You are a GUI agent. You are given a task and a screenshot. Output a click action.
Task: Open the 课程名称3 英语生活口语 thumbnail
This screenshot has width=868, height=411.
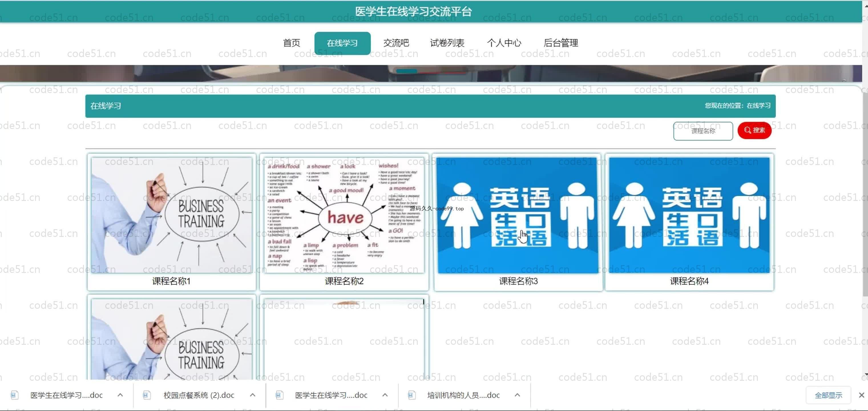518,215
